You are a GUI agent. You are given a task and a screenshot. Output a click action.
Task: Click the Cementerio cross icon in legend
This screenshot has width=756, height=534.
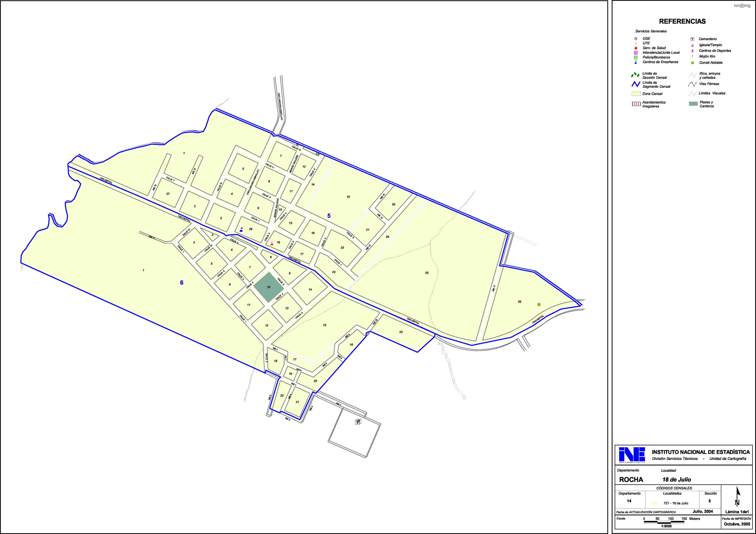692,39
